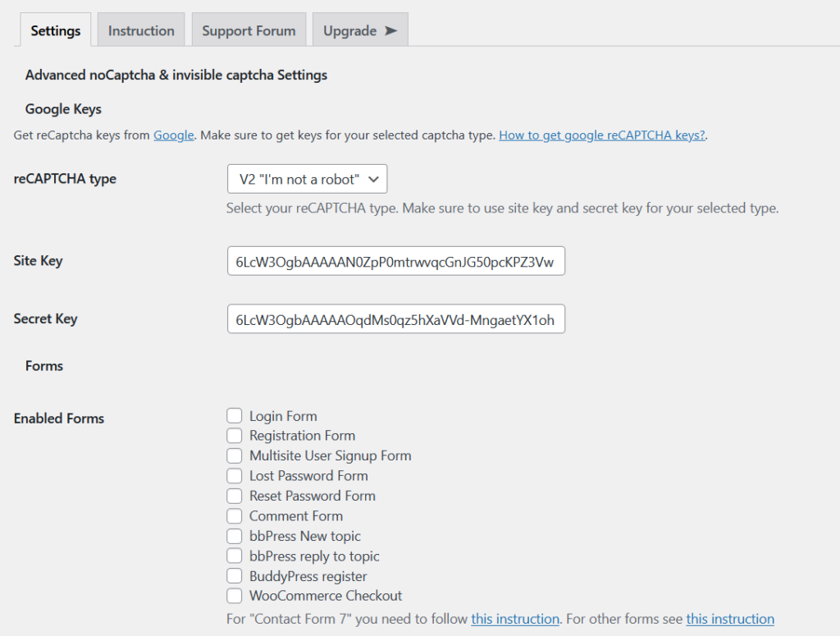Click the 'Google Keys' heading
The height and width of the screenshot is (636, 840).
click(63, 109)
